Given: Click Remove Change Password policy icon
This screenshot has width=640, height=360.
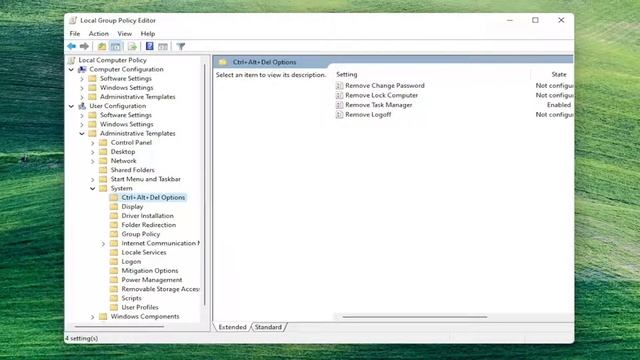Looking at the screenshot, I should (x=339, y=86).
